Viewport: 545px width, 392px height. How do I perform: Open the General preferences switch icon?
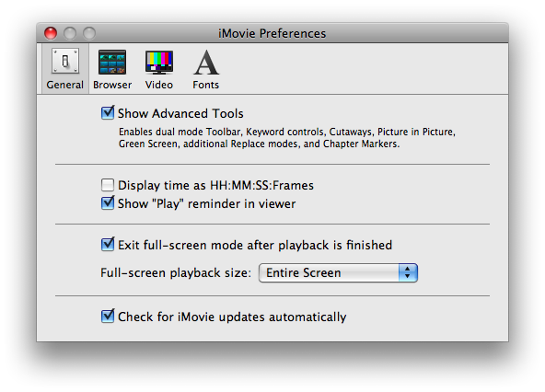(x=65, y=61)
